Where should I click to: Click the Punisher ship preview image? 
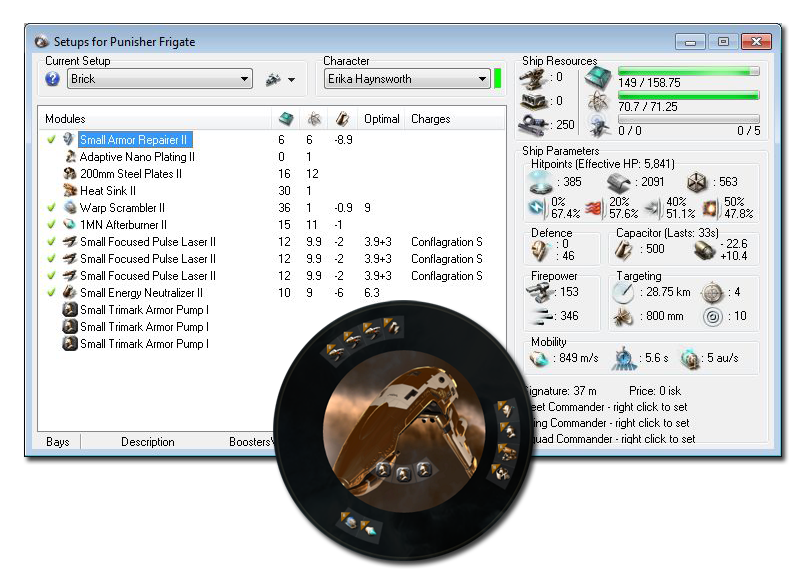click(404, 430)
